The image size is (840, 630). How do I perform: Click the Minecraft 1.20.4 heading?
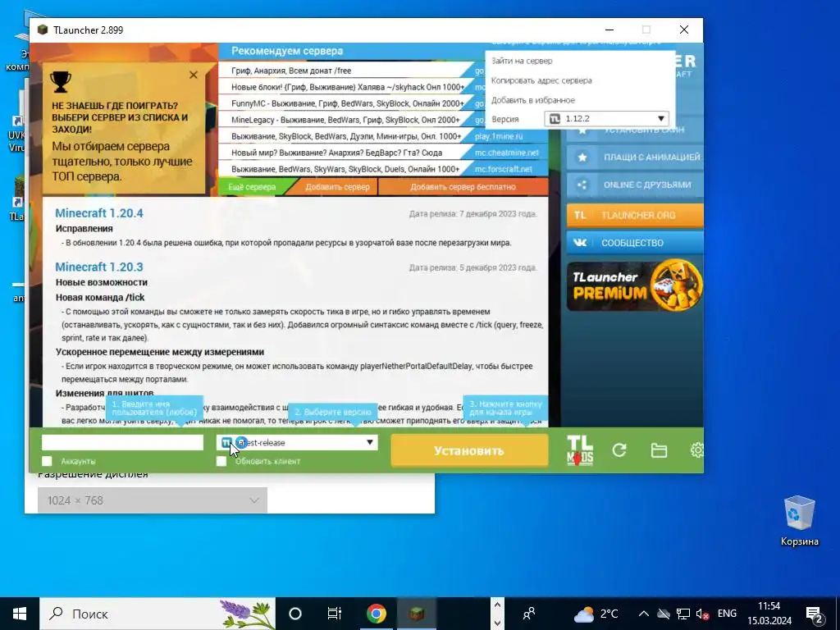tap(99, 213)
